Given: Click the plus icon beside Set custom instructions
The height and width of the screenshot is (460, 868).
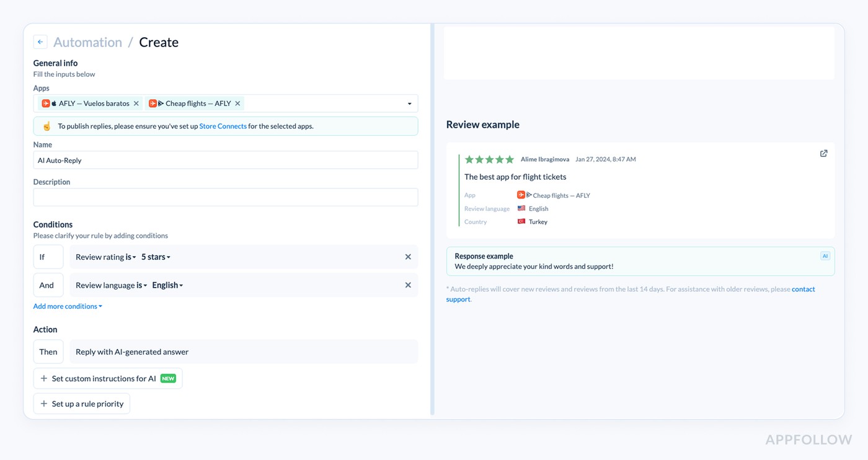Looking at the screenshot, I should coord(43,378).
